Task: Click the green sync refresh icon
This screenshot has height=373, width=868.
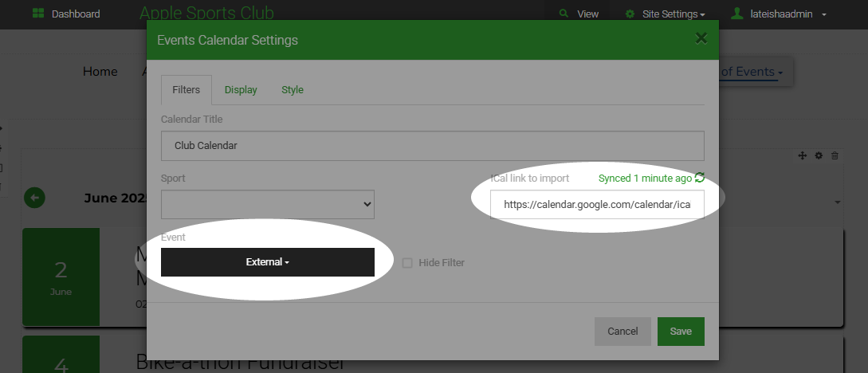Action: [700, 178]
